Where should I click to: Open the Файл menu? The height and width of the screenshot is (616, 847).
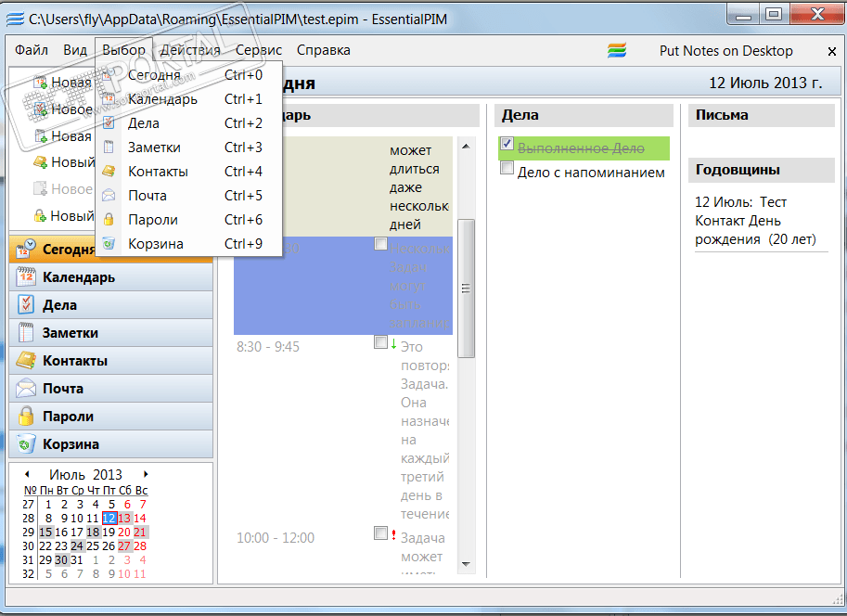pyautogui.click(x=32, y=50)
